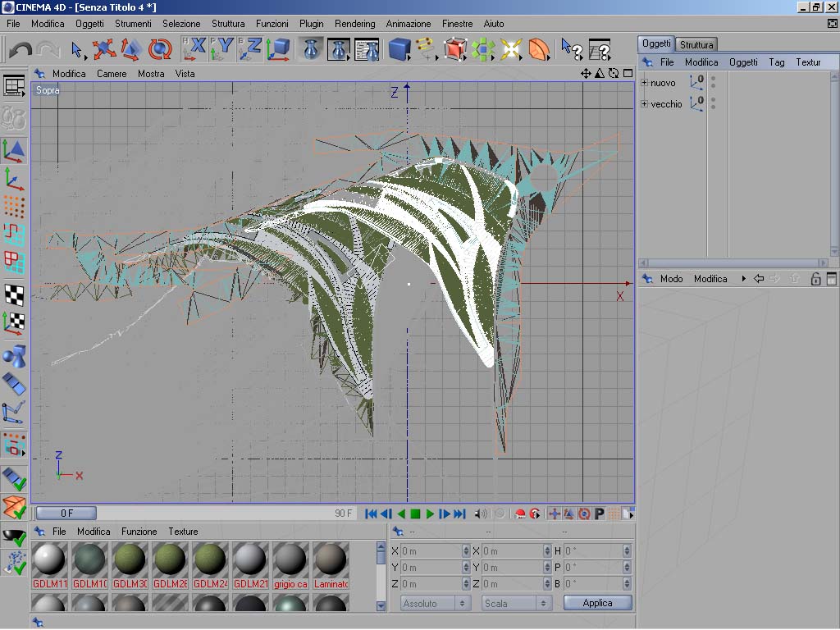
Task: Click the green Stop button
Action: click(x=415, y=514)
